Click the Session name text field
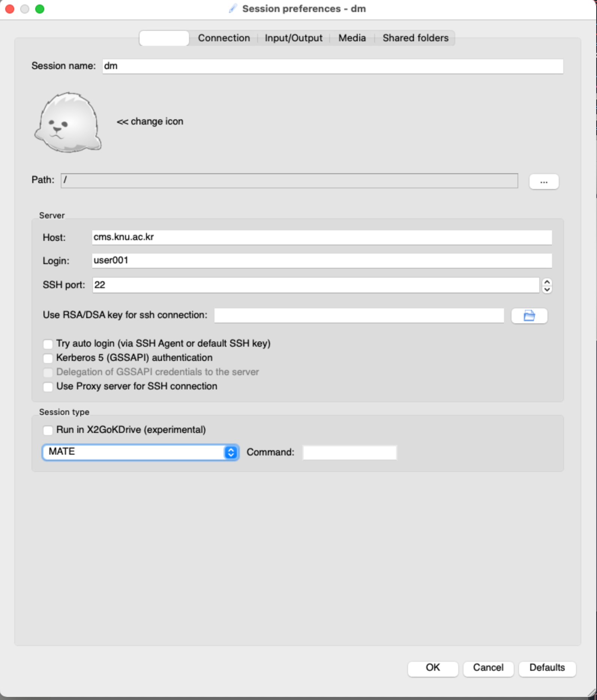This screenshot has height=700, width=597. pos(332,66)
